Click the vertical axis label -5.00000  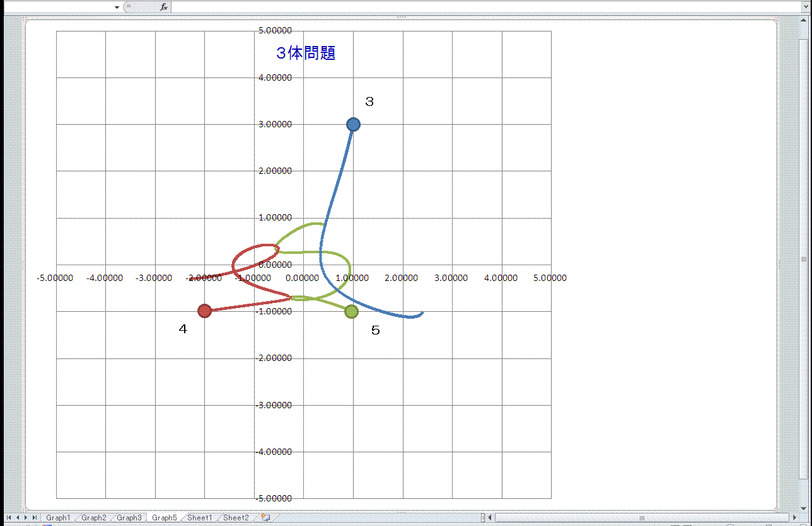pos(274,498)
